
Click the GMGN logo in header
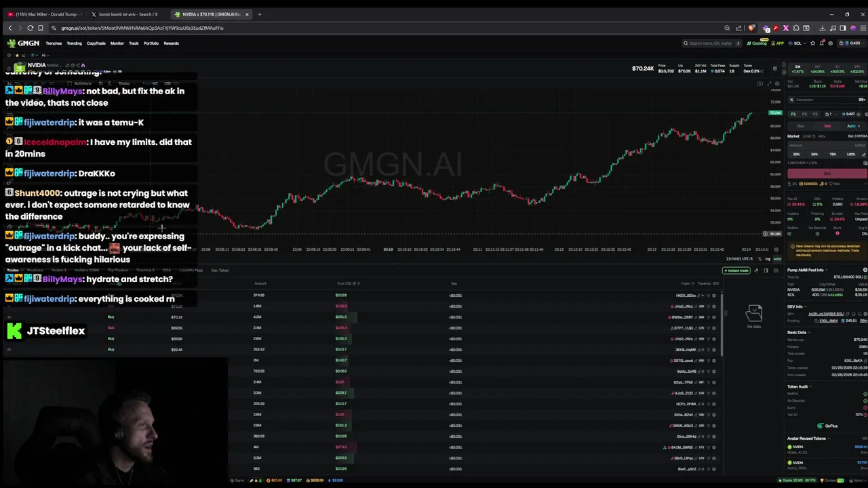coord(23,43)
